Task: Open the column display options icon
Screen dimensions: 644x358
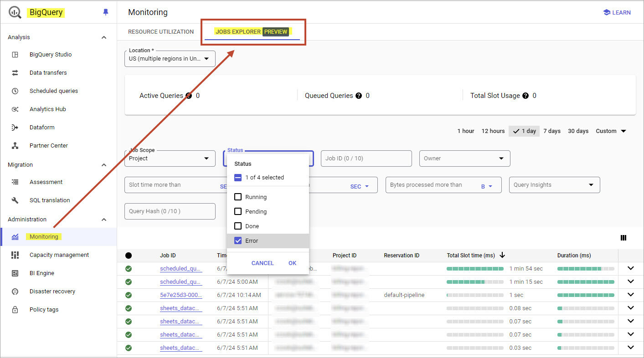Action: pos(623,237)
